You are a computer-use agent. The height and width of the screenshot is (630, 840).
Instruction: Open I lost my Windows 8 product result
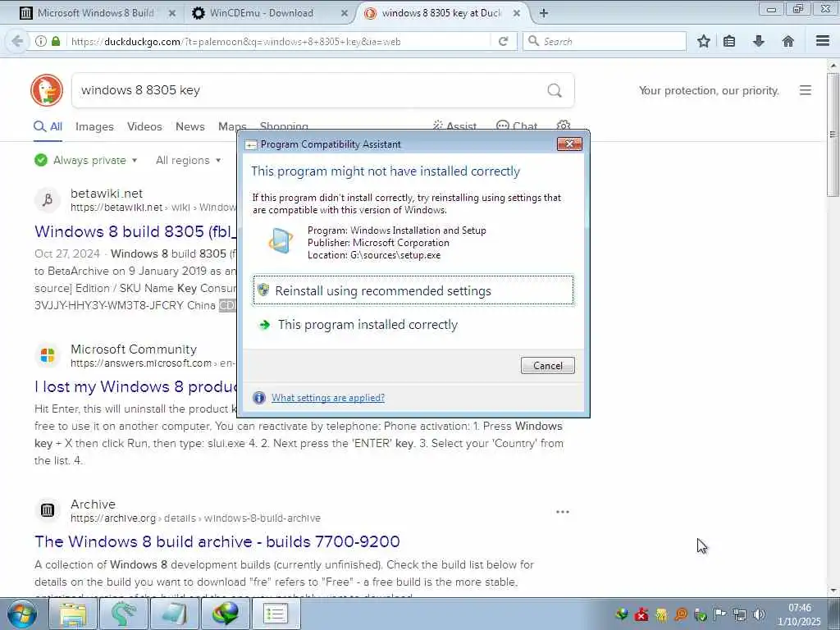tap(135, 387)
